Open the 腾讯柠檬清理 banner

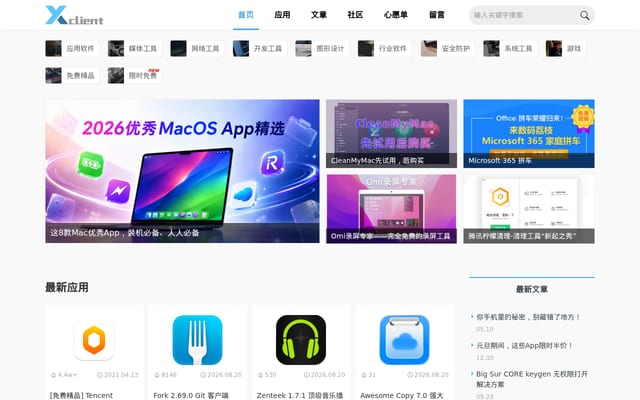[529, 209]
